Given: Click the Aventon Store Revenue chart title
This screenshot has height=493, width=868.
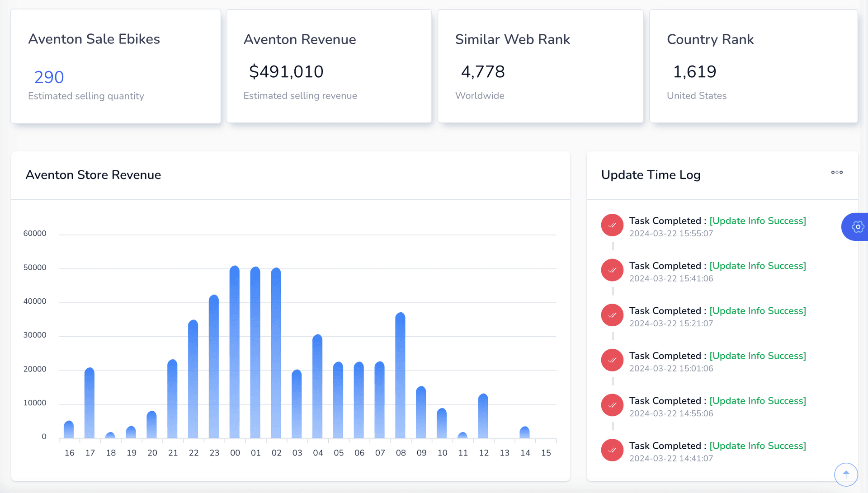Looking at the screenshot, I should [93, 175].
